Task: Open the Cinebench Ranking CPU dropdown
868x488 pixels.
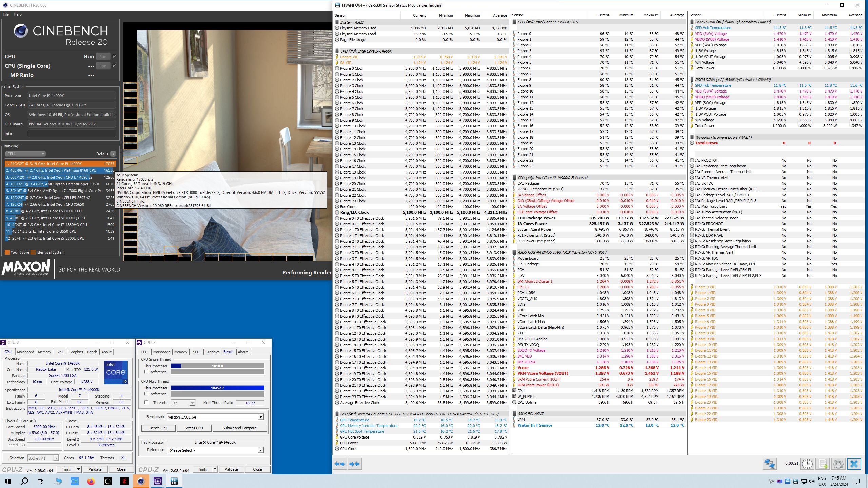Action: coord(25,154)
